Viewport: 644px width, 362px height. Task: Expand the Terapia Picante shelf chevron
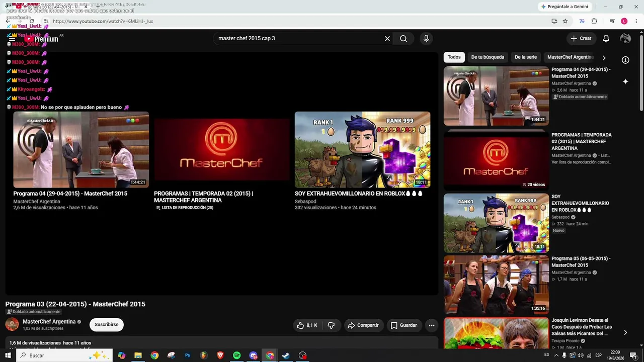[x=625, y=333]
